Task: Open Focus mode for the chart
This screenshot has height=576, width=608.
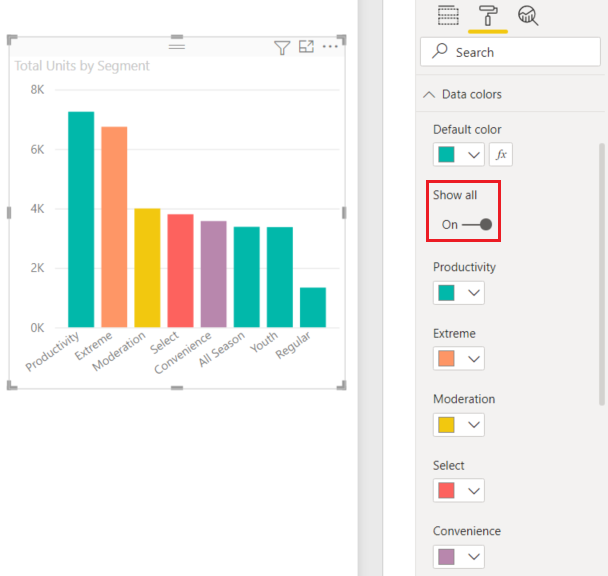Action: pos(306,47)
